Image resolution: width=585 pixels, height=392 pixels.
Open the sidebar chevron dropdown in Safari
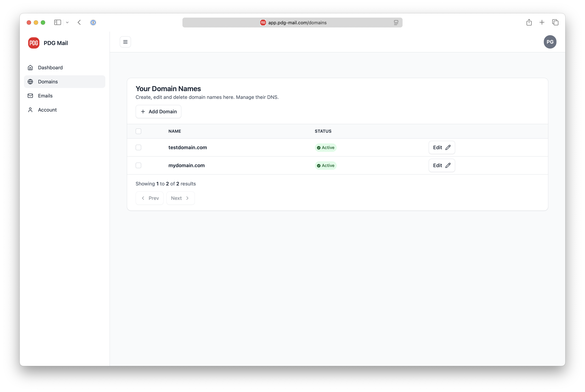(67, 22)
